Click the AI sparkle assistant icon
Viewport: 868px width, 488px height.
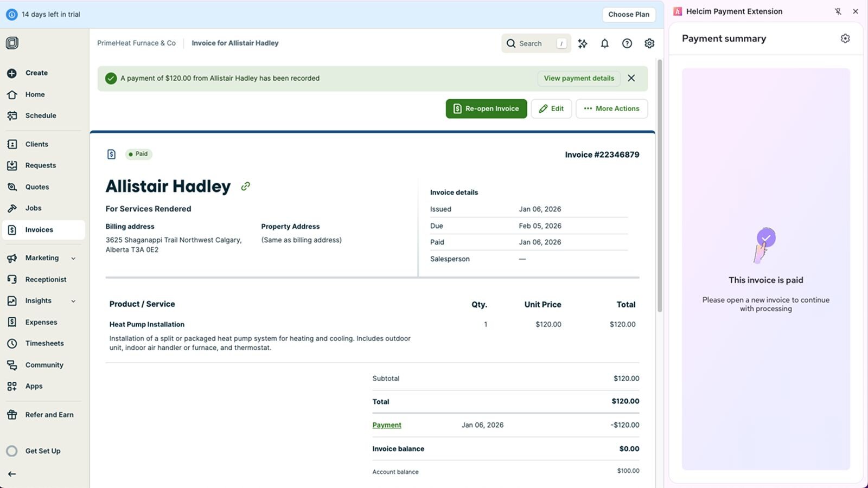(x=583, y=43)
